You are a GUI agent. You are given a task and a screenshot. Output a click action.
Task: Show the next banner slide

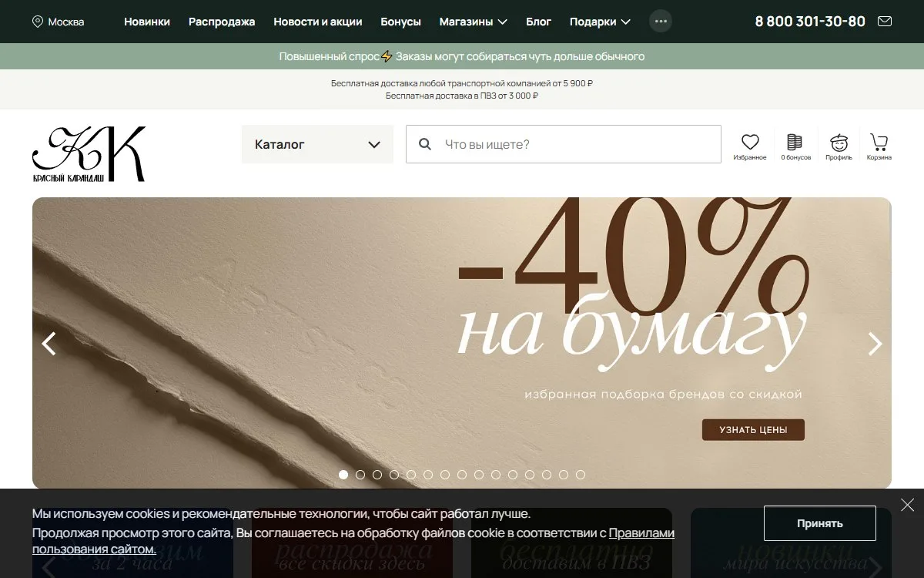point(875,344)
